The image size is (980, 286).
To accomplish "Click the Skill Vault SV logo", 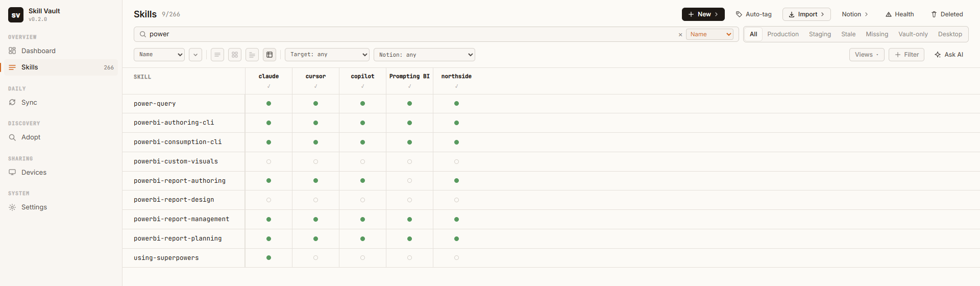I will [16, 15].
